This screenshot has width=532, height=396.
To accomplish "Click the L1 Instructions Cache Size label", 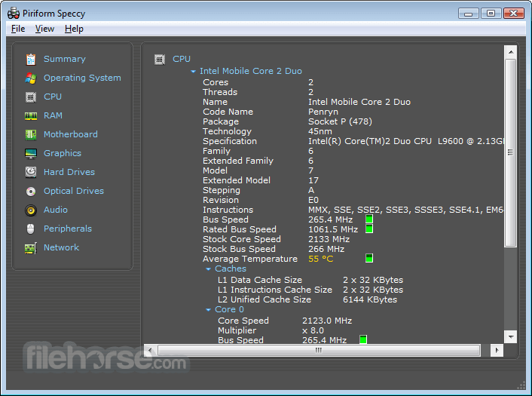I will [275, 290].
